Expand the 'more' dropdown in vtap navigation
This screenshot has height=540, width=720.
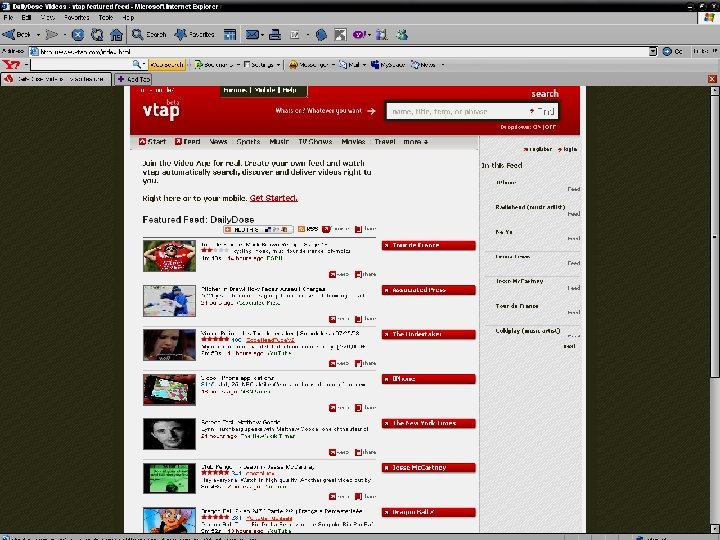[x=416, y=141]
